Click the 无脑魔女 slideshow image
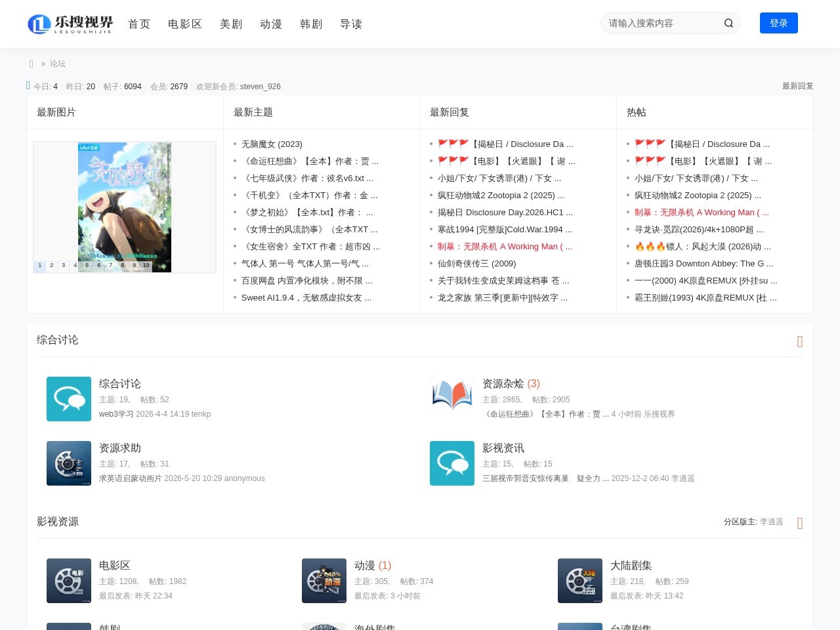The height and width of the screenshot is (630, 840). (x=125, y=207)
